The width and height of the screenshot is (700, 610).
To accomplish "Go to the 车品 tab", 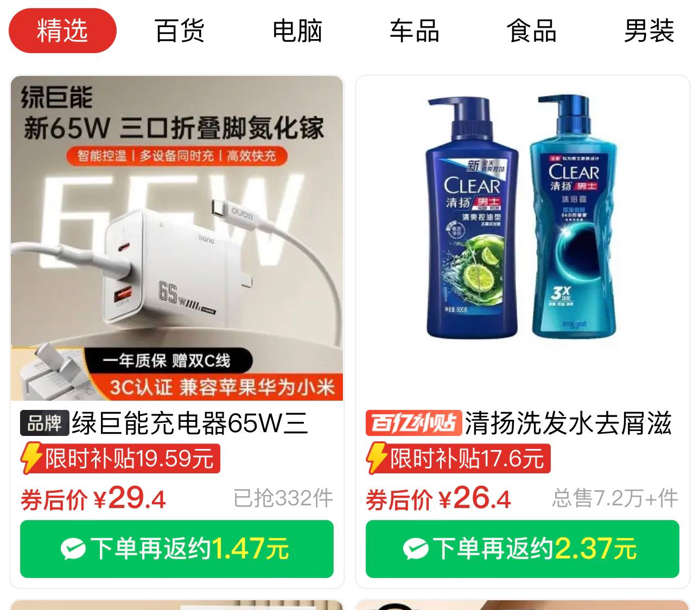I will pos(415,31).
